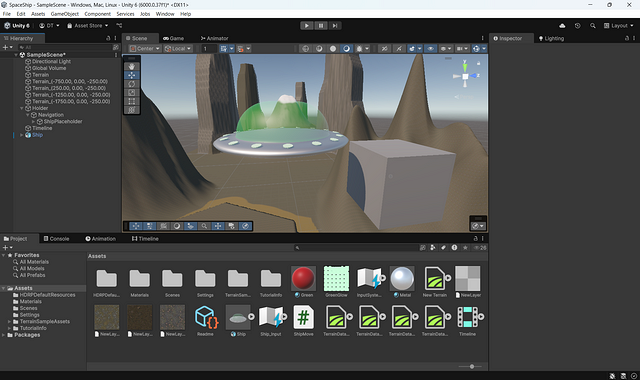Screen dimensions: 640x380
Task: Click the ShipMove script asset
Action: [303, 321]
